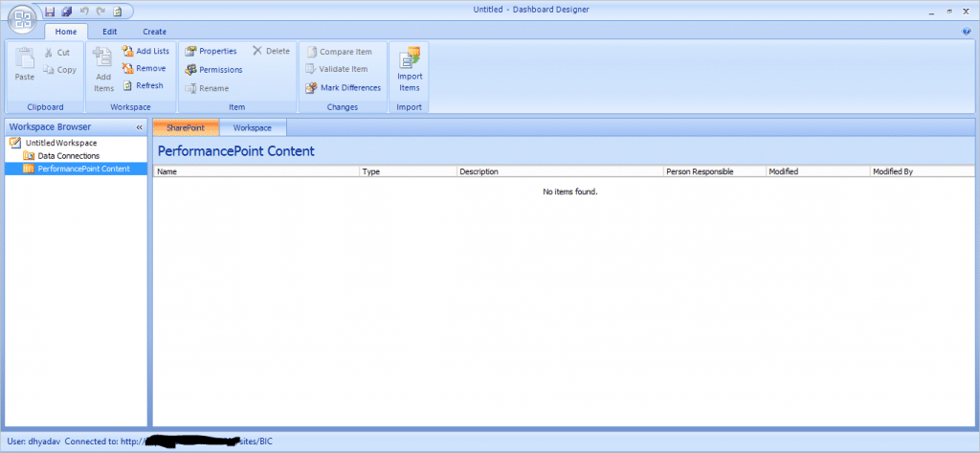Click the Copy button in Clipboard group
This screenshot has width=980, height=453.
click(59, 70)
